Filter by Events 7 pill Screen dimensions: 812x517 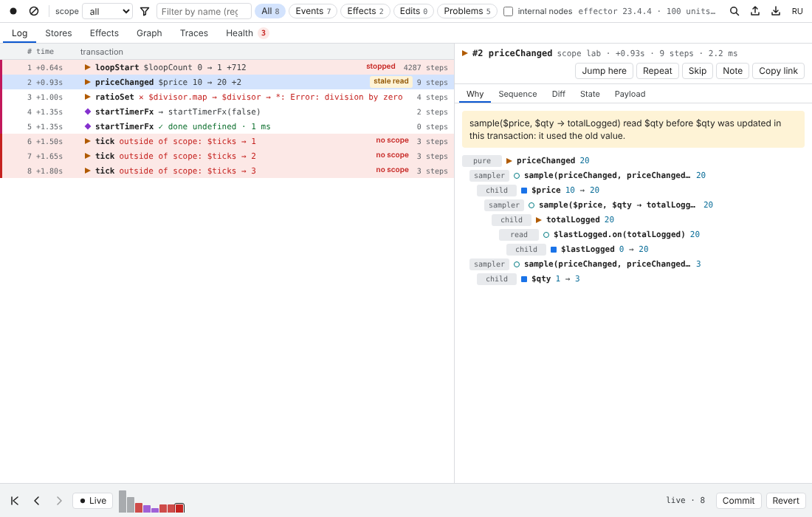(313, 11)
